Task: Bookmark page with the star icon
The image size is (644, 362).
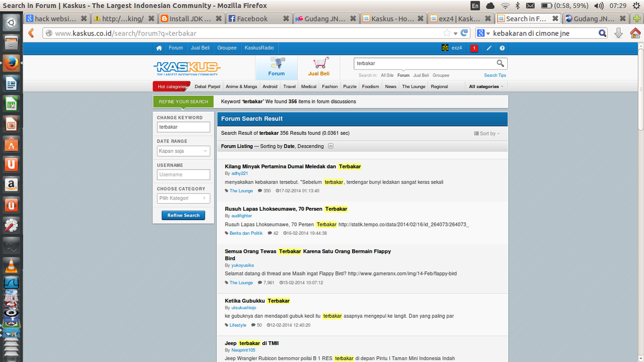Action: 447,33
